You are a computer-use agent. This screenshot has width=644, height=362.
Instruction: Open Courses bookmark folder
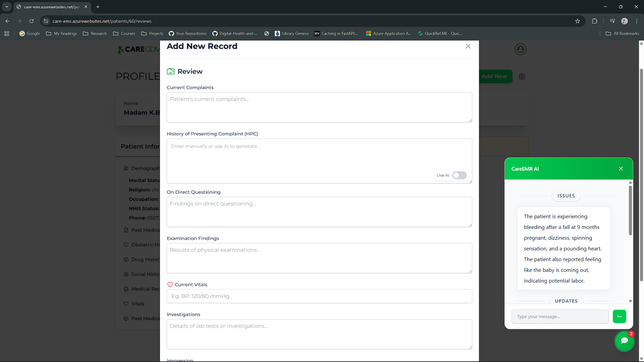(x=124, y=34)
